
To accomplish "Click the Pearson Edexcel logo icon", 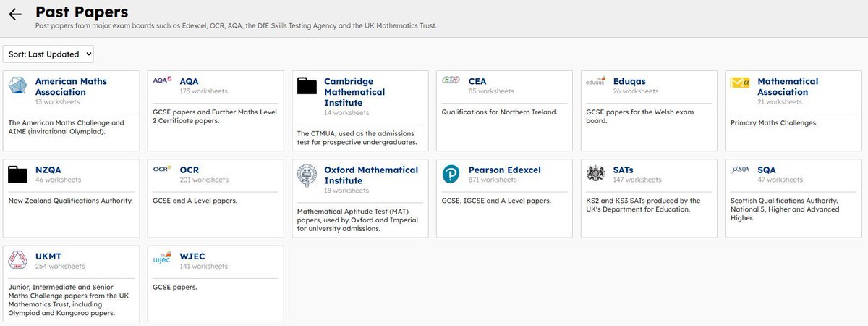I will 451,175.
